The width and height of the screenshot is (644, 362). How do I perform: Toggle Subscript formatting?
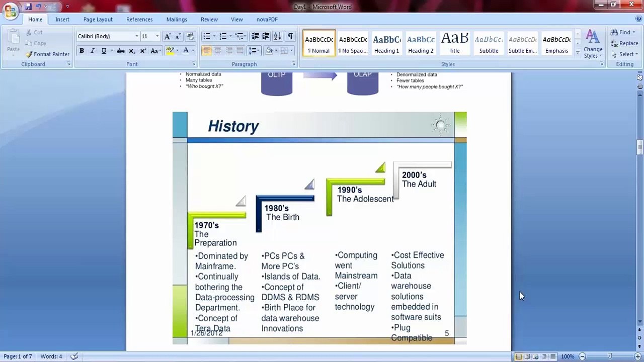[x=132, y=51]
